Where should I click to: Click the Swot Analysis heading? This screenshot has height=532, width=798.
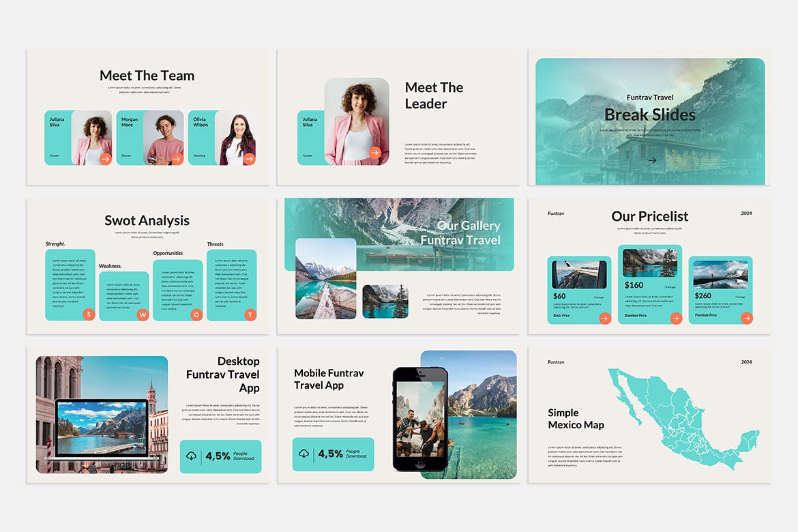click(147, 220)
